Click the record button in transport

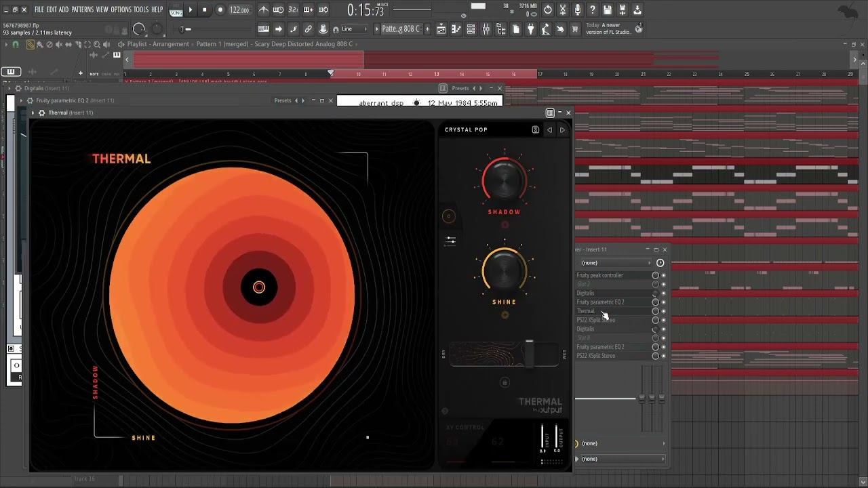pos(220,9)
